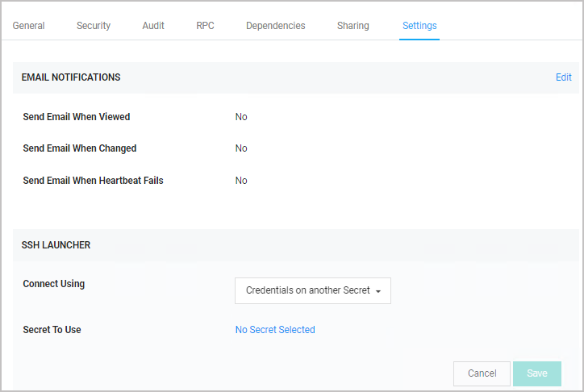Click the active Settings tab
The image size is (584, 392).
click(x=419, y=26)
